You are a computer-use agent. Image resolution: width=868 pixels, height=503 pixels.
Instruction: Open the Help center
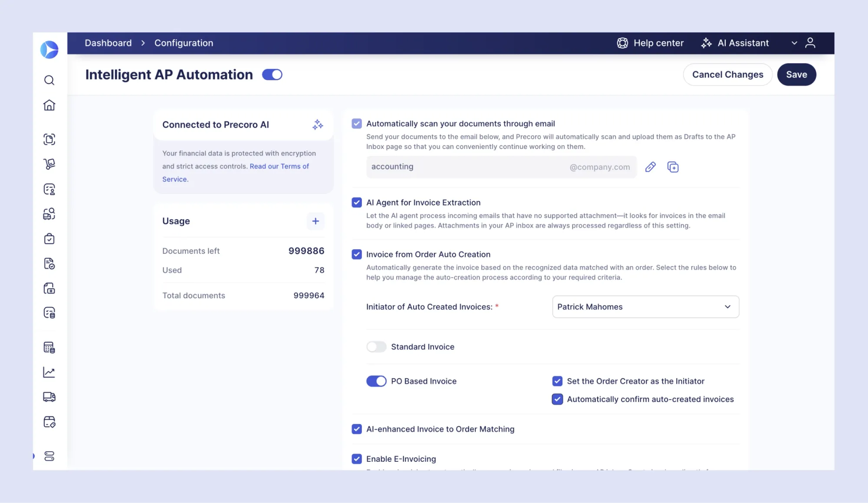[x=650, y=43]
